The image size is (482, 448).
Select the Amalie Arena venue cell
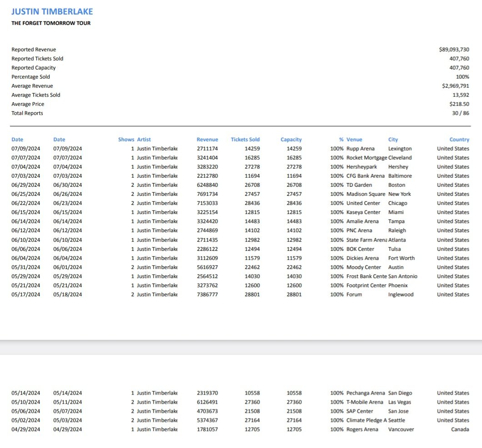coord(362,221)
